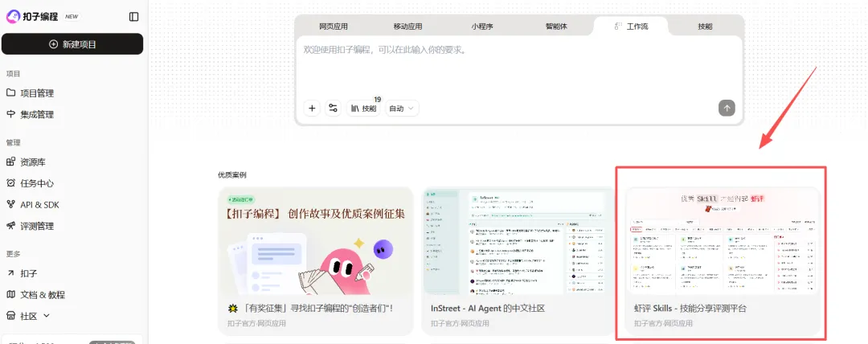Screen dimensions: 868x344
Task: Click the 任务中心 clock icon
Action: 10,182
